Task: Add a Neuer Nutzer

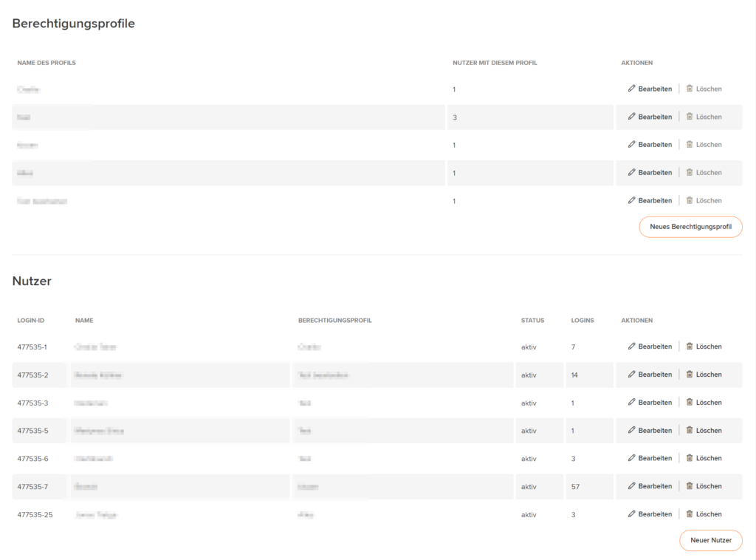Action: tap(711, 540)
